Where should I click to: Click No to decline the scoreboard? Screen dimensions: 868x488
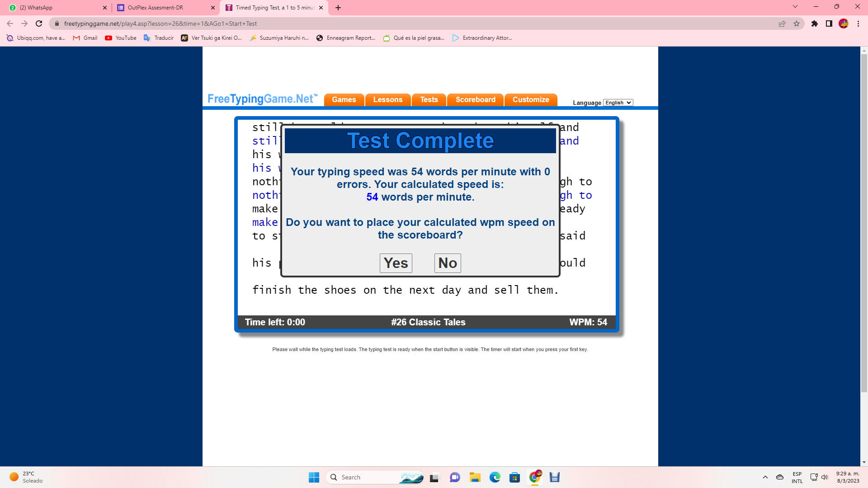(x=448, y=263)
